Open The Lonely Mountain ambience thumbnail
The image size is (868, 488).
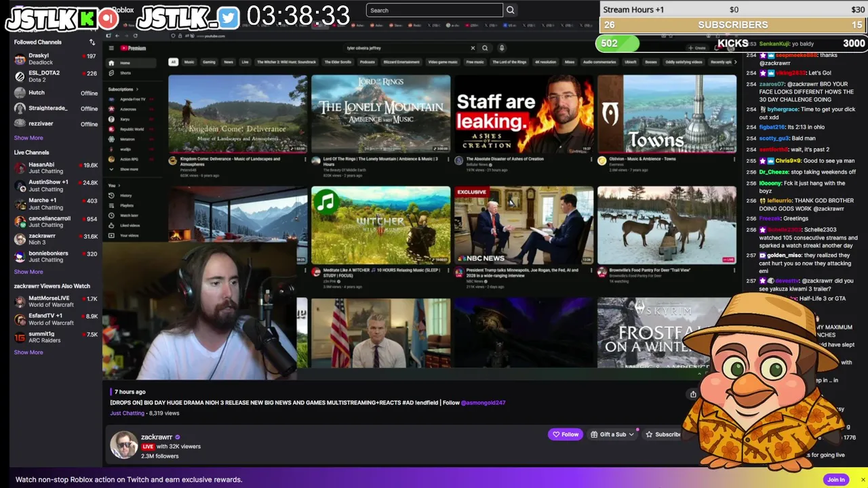click(380, 114)
